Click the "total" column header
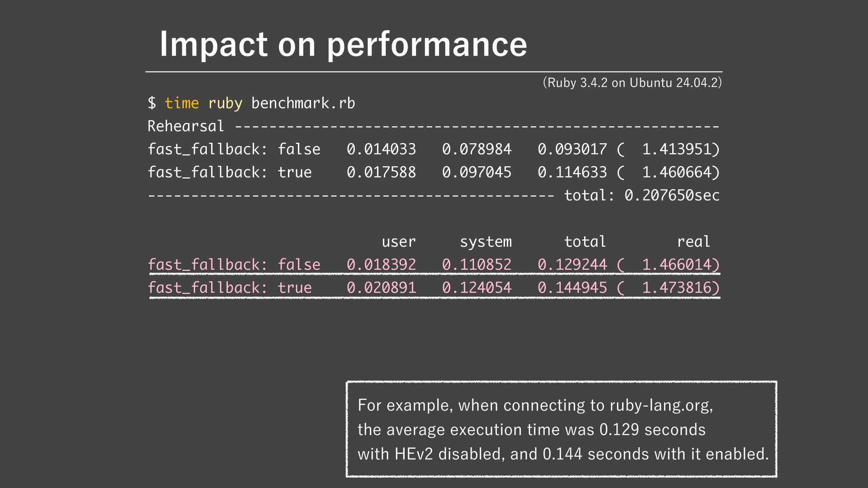Viewport: 868px width, 488px height. point(585,242)
